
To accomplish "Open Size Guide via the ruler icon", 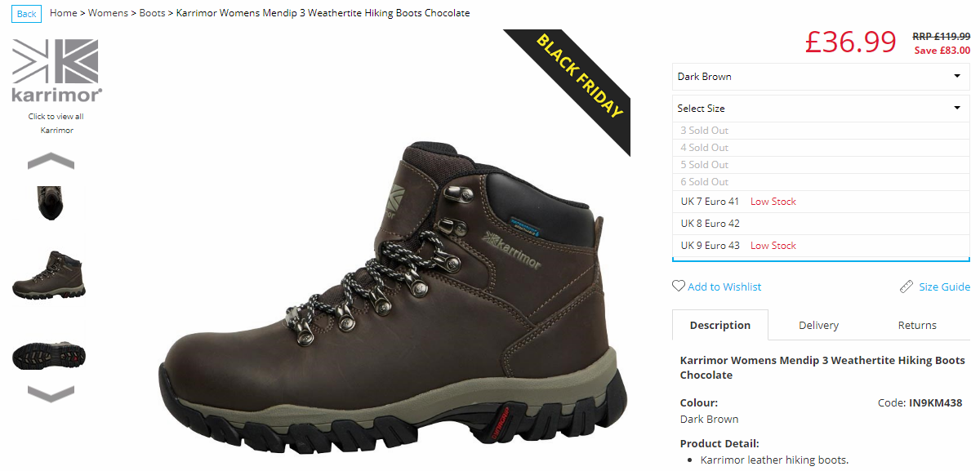I will tap(906, 287).
